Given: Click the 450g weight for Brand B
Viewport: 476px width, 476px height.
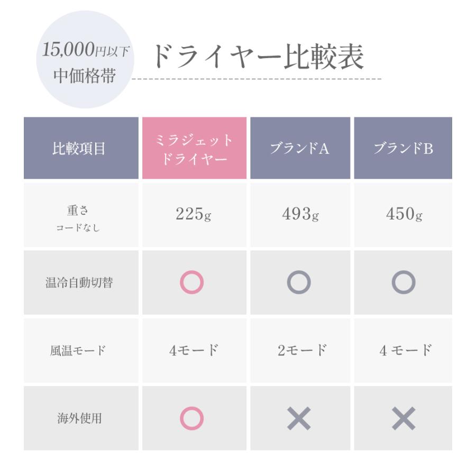Looking at the screenshot, I should tap(404, 214).
